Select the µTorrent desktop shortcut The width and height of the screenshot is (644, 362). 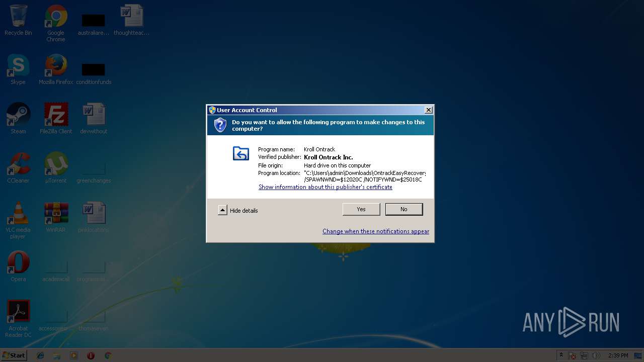tap(56, 168)
